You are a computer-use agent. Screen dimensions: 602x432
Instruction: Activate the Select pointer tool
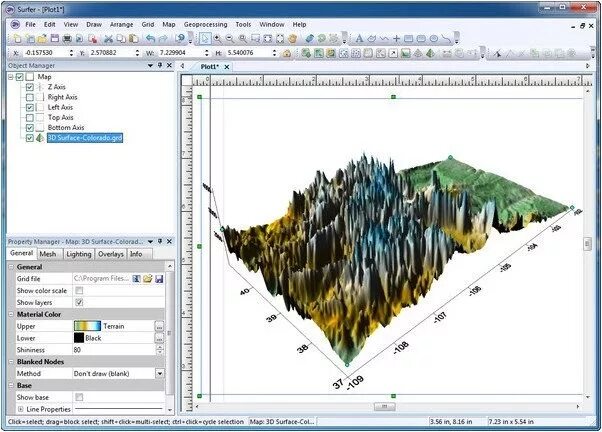[205, 38]
